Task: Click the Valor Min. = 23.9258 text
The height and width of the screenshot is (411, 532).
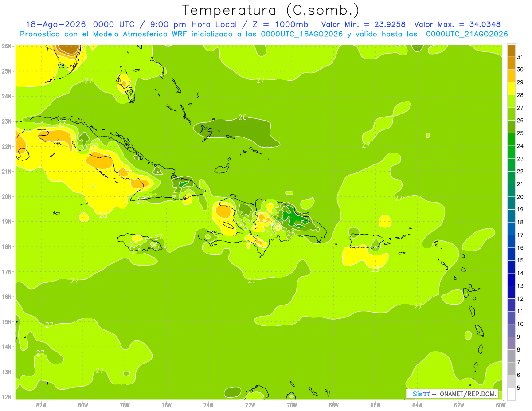Action: 364,24
